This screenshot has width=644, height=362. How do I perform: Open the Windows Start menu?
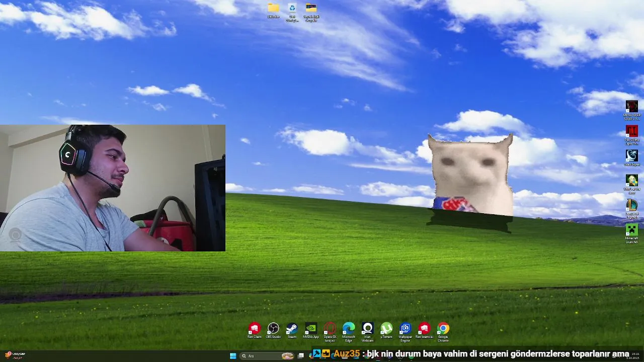233,356
